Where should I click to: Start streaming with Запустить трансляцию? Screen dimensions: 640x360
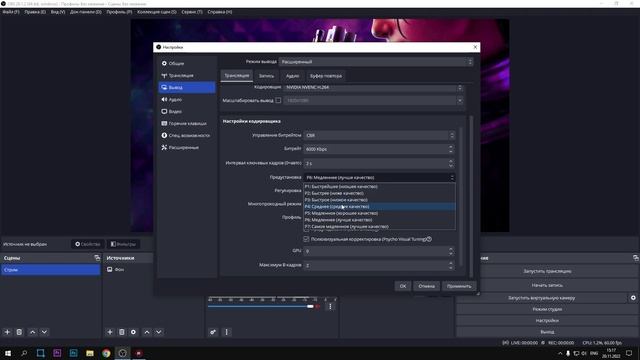coord(547,271)
